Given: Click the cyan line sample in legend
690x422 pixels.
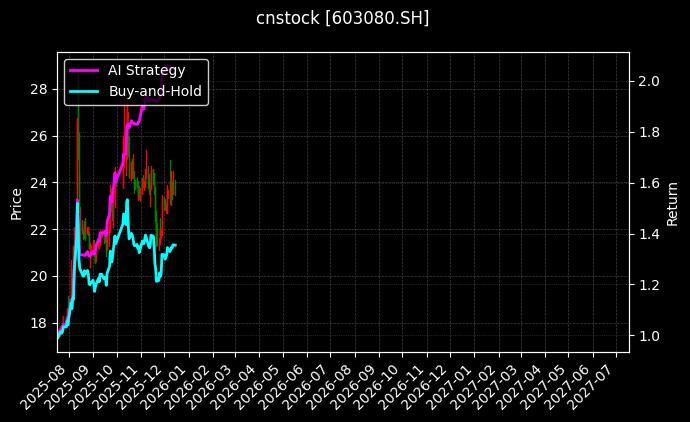Looking at the screenshot, I should 83,91.
